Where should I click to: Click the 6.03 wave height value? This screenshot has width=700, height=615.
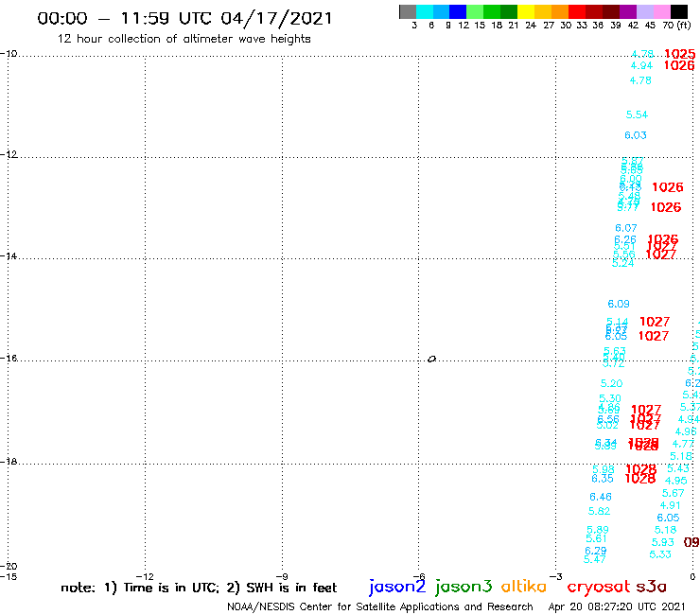636,135
